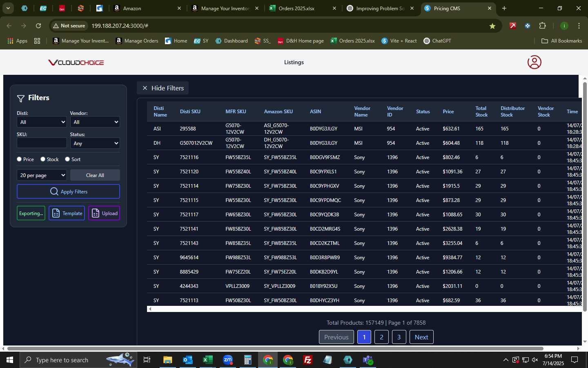The height and width of the screenshot is (368, 588).
Task: Open FileZilla from the taskbar
Action: (x=308, y=360)
